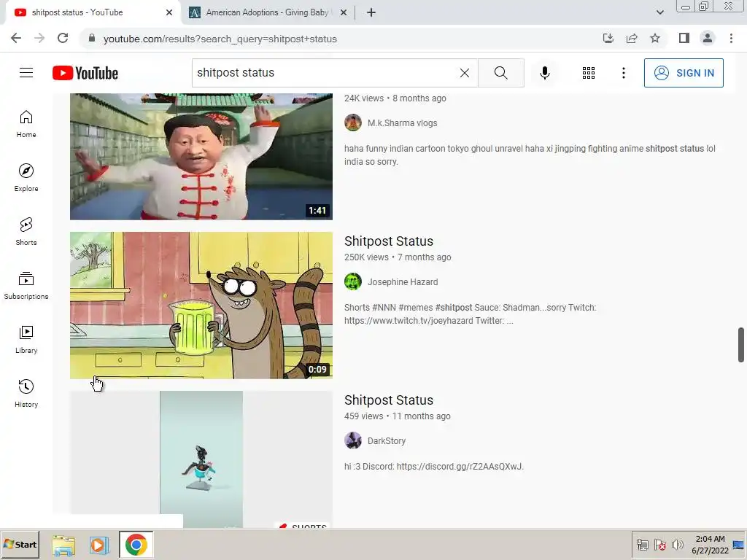
Task: Open a new tab with the plus button
Action: pos(371,12)
